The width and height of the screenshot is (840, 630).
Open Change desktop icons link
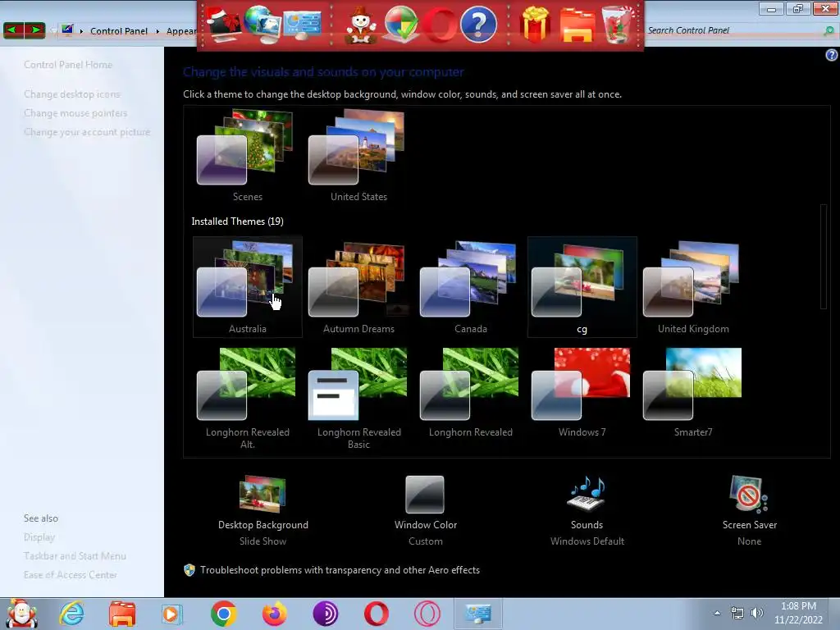click(72, 94)
